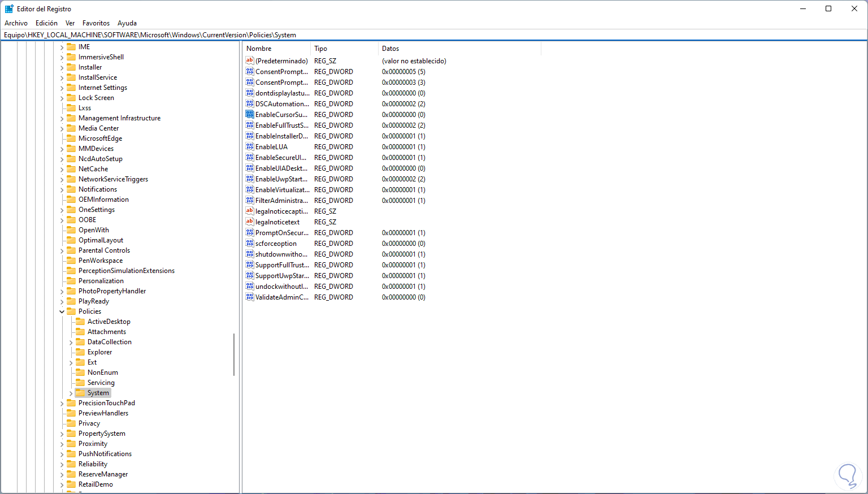This screenshot has width=868, height=494.
Task: Expand the Notifications key
Action: [62, 189]
